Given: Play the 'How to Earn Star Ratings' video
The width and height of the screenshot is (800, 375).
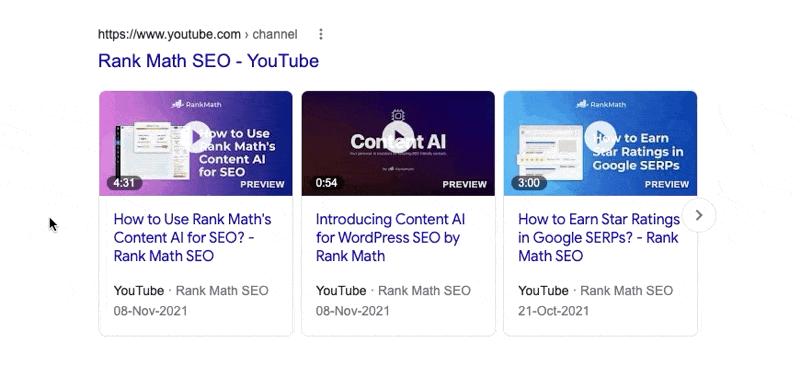Looking at the screenshot, I should coord(600,137).
